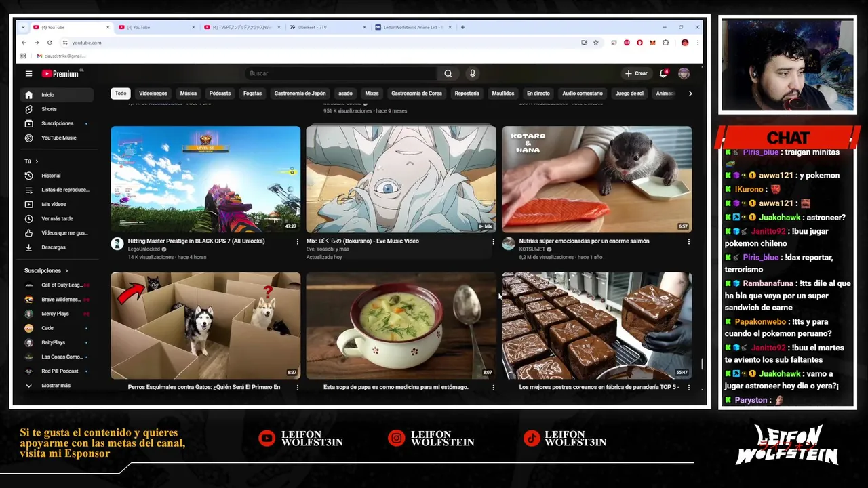
Task: Open options menu for Nutrias salmón video
Action: pyautogui.click(x=689, y=241)
